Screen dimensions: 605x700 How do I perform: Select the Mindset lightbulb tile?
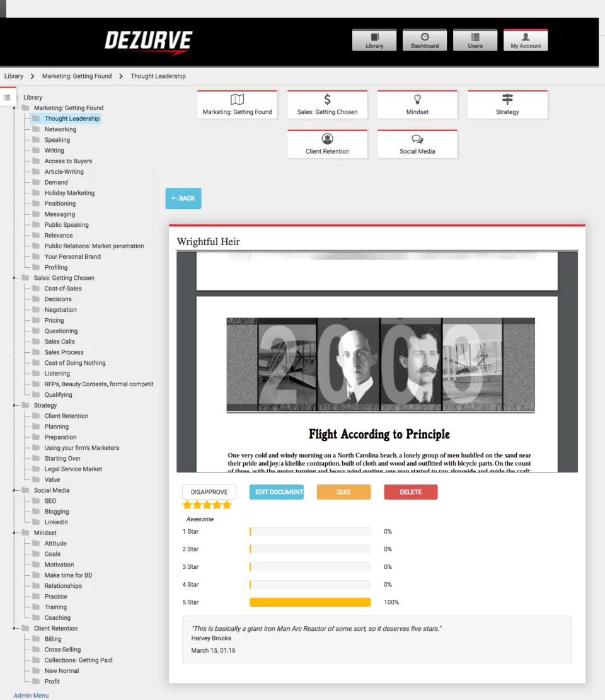click(417, 105)
